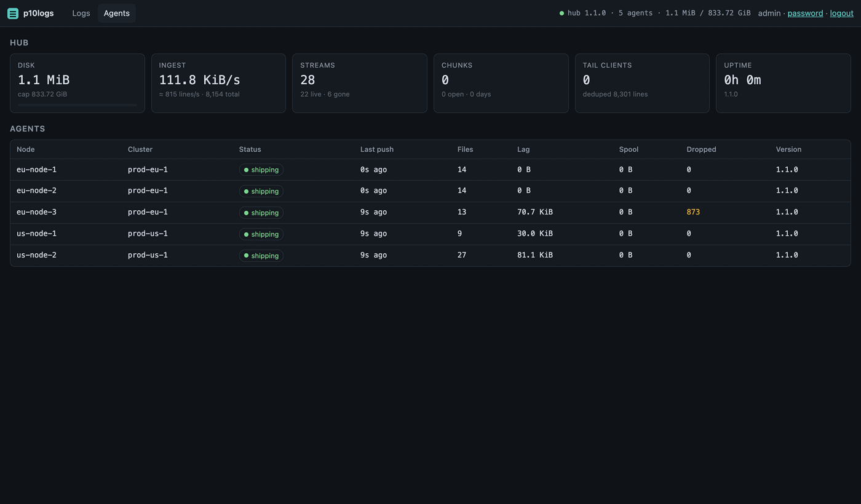Click shipping status badge for eu-node-1
This screenshot has width=861, height=504.
[x=261, y=170]
